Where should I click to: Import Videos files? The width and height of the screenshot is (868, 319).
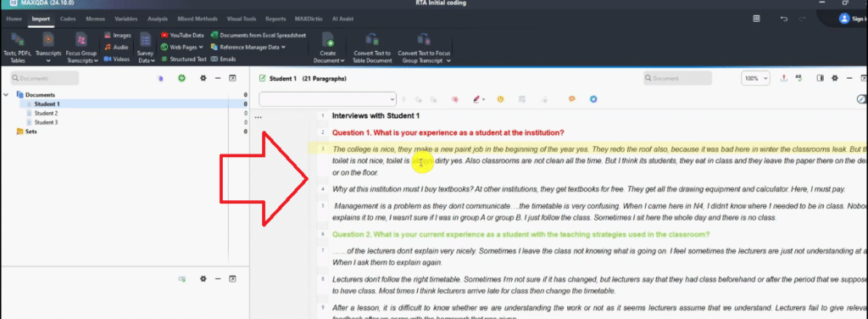click(x=117, y=59)
